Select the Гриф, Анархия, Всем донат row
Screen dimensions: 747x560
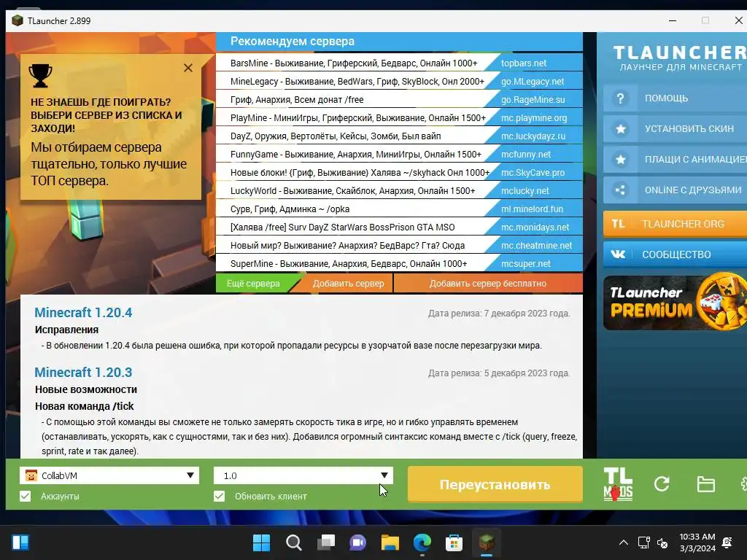399,99
